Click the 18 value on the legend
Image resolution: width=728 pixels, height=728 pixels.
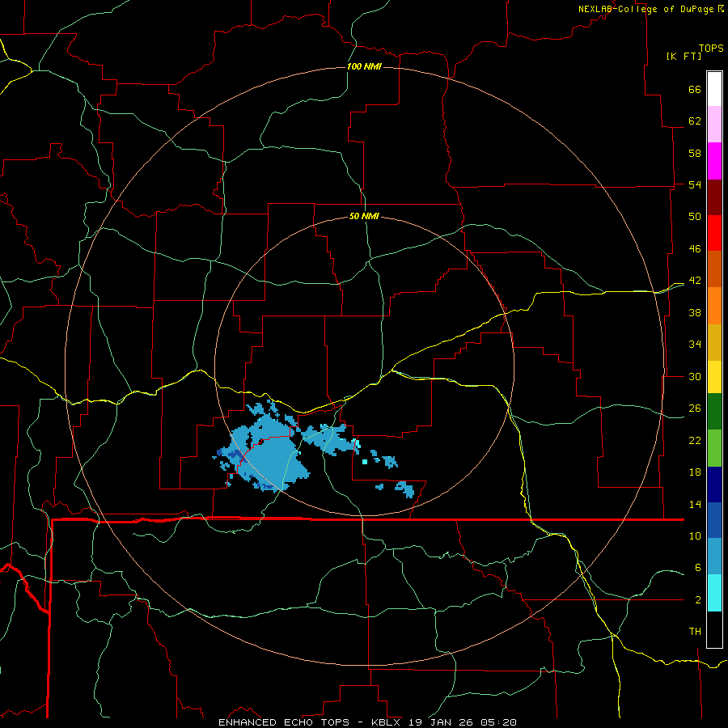695,472
